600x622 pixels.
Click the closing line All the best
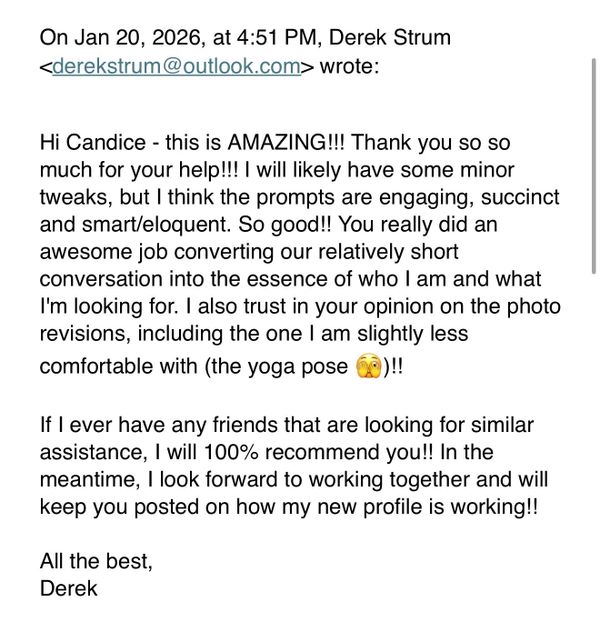[x=96, y=560]
